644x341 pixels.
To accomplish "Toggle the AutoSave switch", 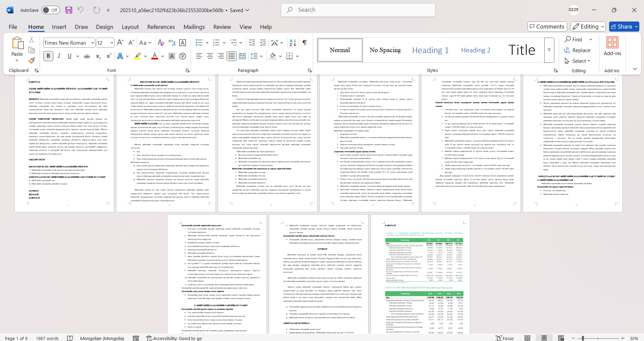I will pos(51,10).
